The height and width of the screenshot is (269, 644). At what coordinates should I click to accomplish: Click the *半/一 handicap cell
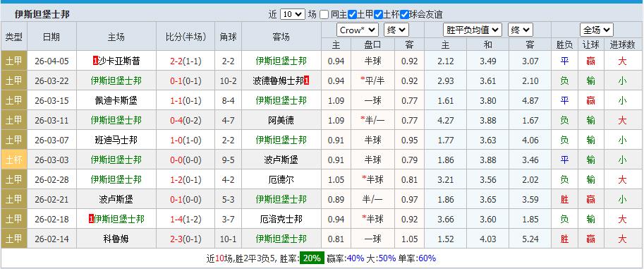pos(372,121)
